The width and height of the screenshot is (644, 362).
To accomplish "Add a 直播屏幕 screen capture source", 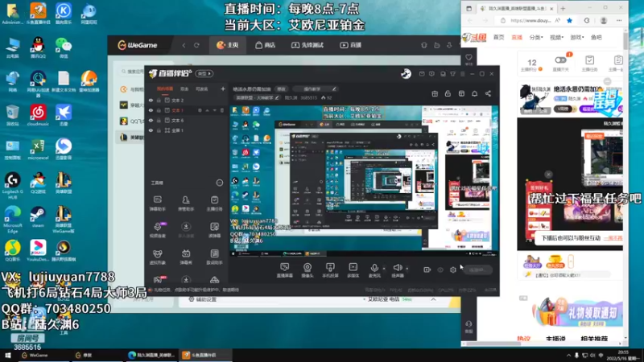I will tap(285, 270).
